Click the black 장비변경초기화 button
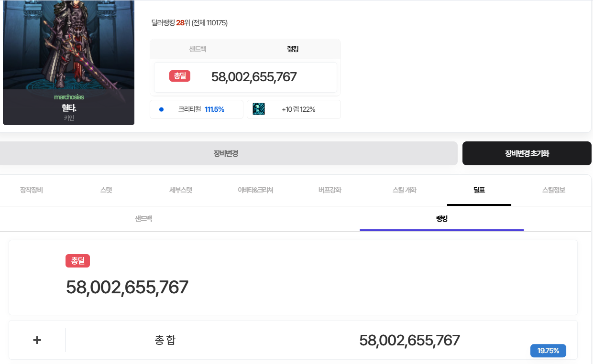593x364 pixels. tap(527, 153)
